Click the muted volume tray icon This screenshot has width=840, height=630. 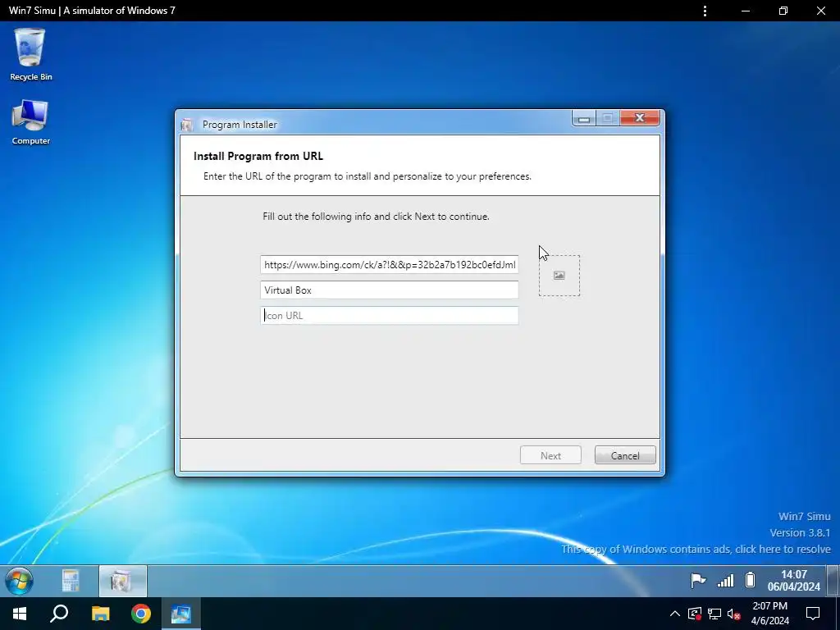(734, 614)
